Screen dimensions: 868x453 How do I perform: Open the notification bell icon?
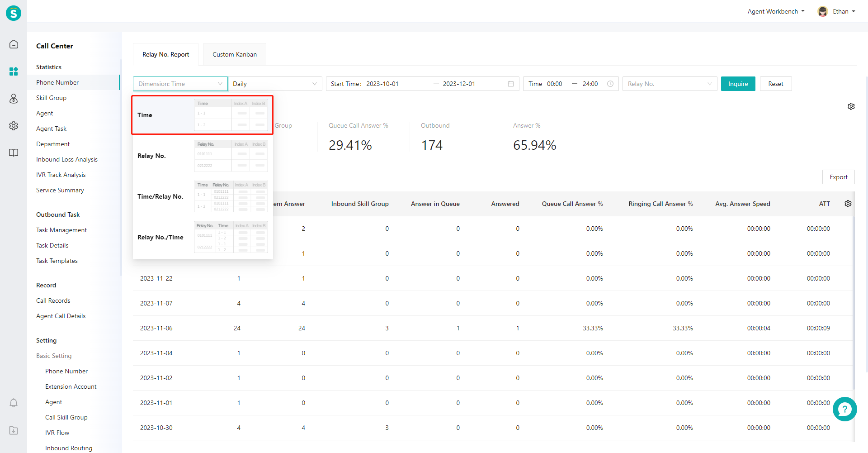[x=14, y=403]
